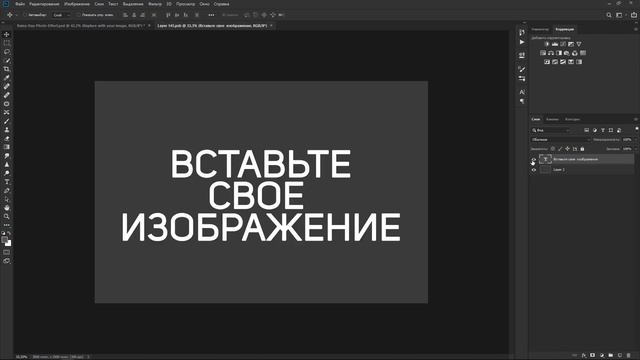Open the Paragraph panel icon
Image resolution: width=640 pixels, height=360 pixels.
tap(522, 101)
